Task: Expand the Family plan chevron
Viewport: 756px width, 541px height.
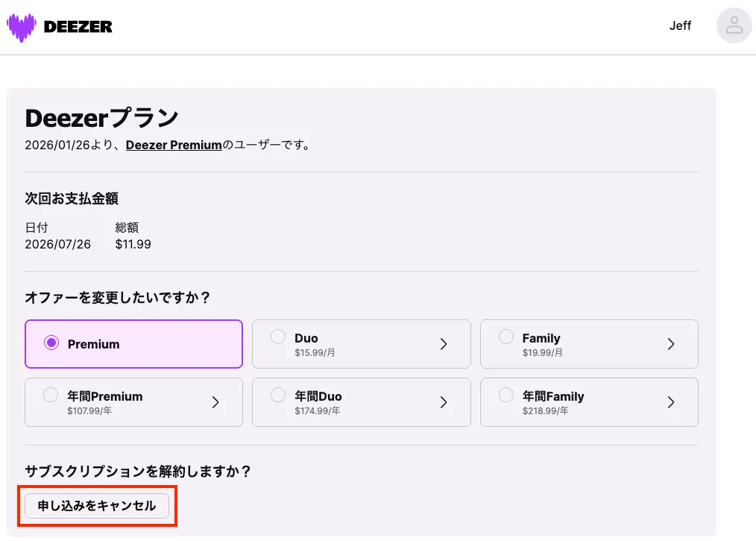Action: 671,344
